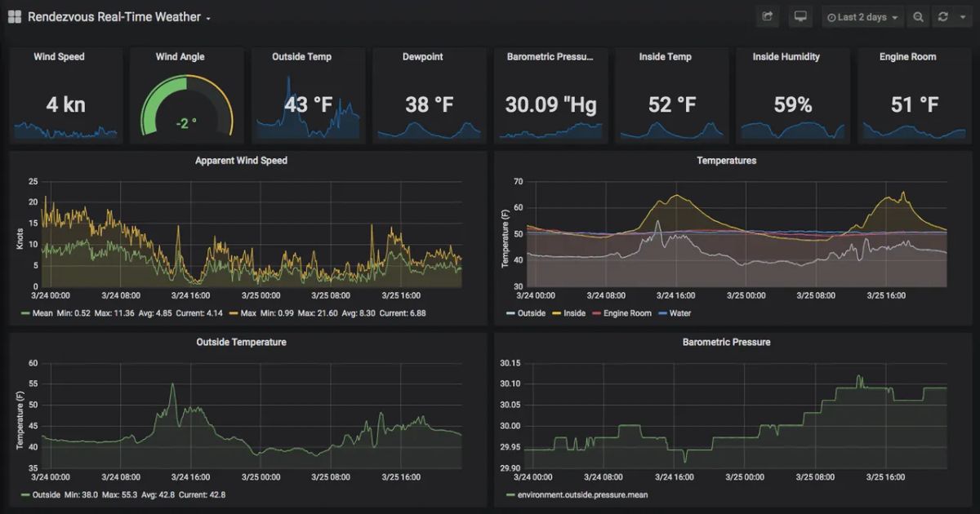Enable kiosk mode via the monitor icon

click(800, 16)
